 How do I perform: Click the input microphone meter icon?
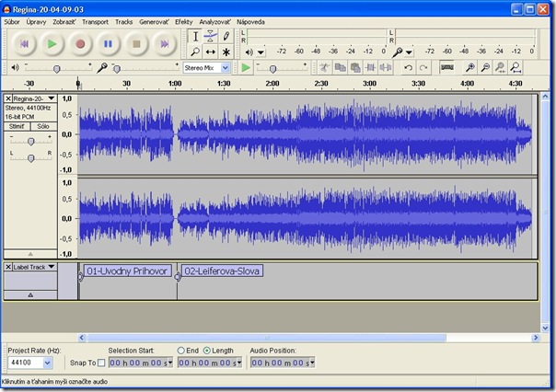click(x=398, y=52)
